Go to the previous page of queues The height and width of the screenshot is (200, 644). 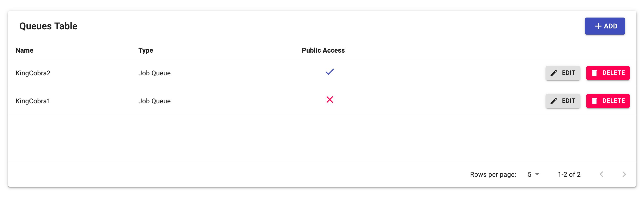[601, 174]
